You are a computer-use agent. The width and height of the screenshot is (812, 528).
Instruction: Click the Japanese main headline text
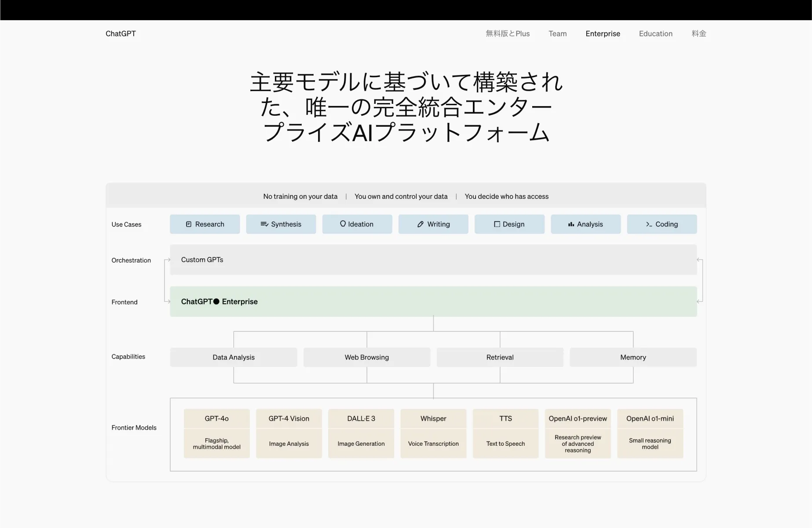click(406, 107)
